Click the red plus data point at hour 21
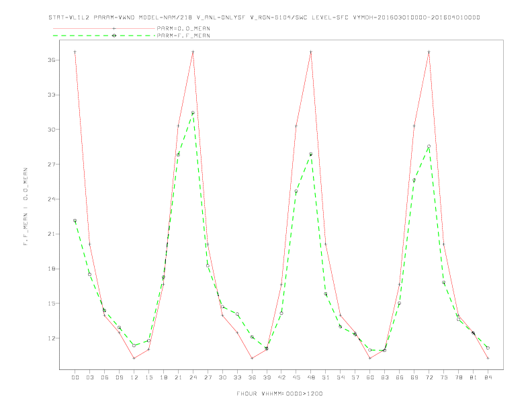Image resolution: width=532 pixels, height=411 pixels. tap(178, 126)
